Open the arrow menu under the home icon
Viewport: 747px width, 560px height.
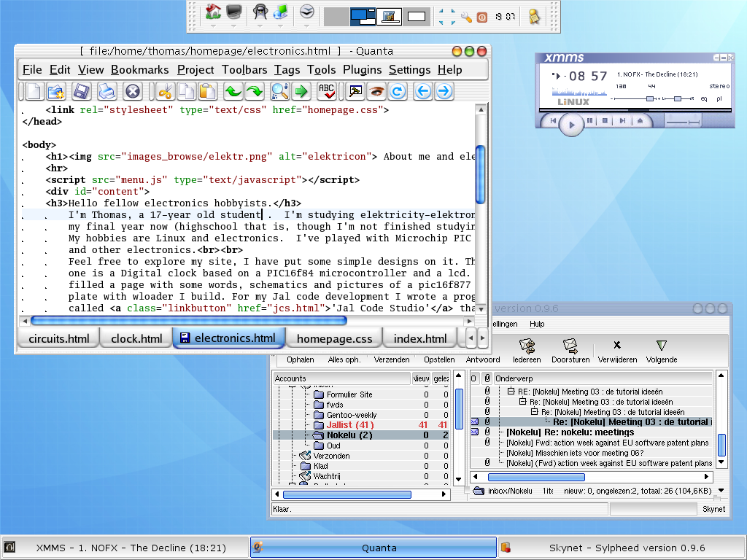(x=213, y=26)
